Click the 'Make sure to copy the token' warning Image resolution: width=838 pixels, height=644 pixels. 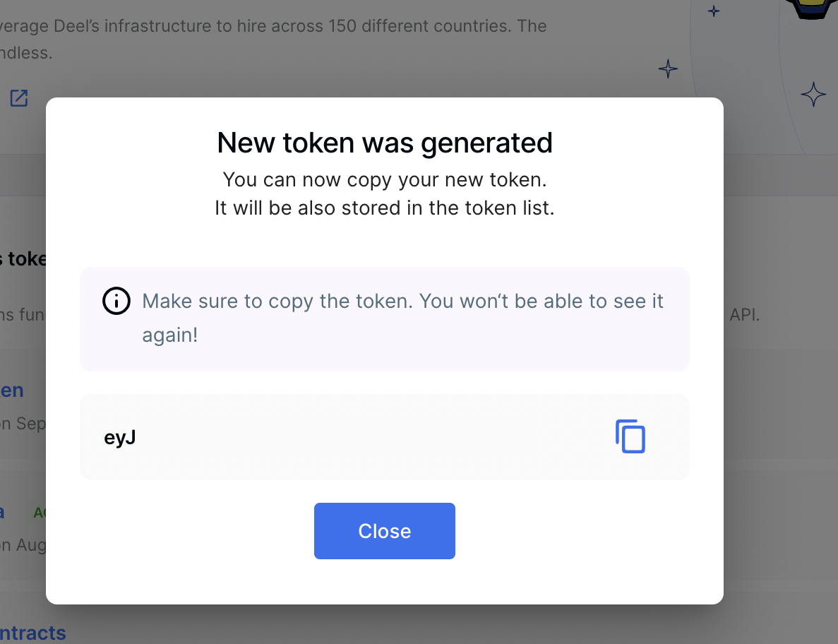point(402,318)
